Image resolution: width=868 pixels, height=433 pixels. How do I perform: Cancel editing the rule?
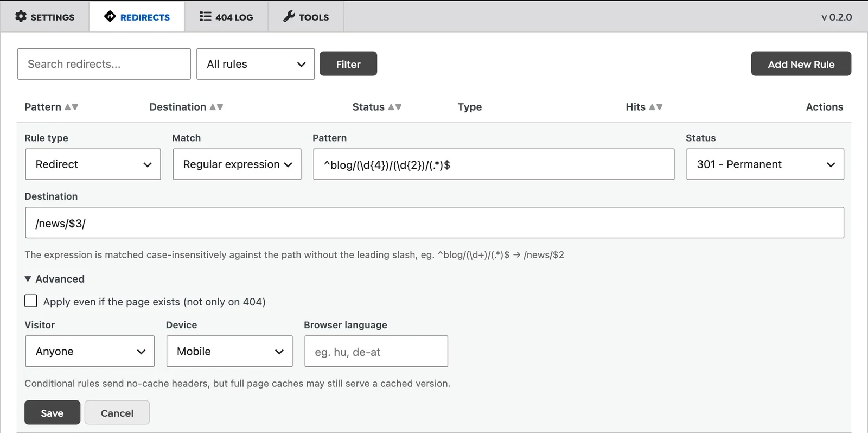117,412
